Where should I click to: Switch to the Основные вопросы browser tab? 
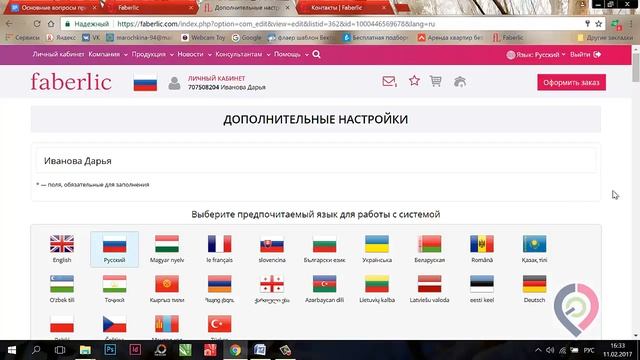(x=54, y=8)
